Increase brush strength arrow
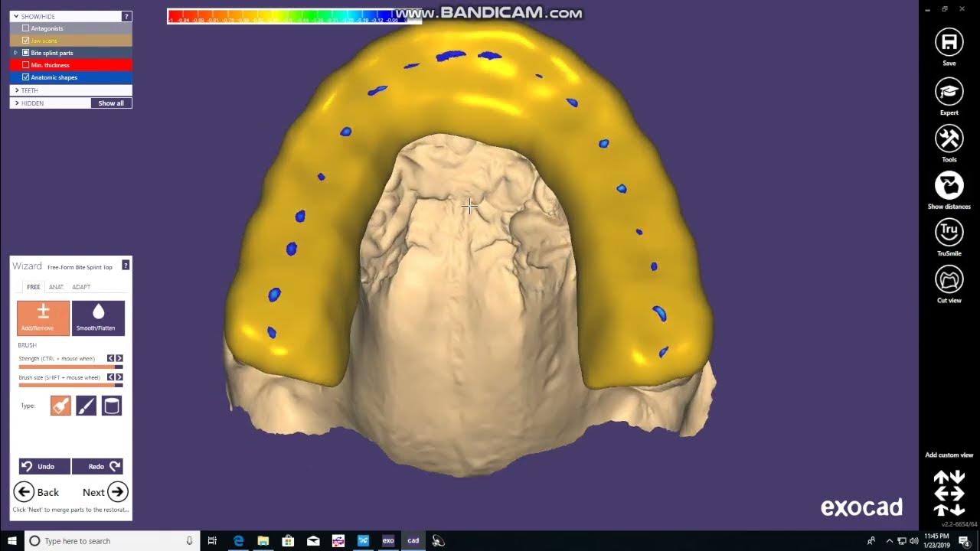 [x=119, y=358]
